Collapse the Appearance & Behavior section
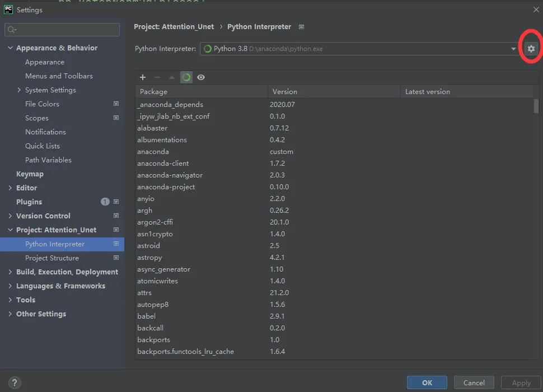Screen dimensions: 543x392 10,48
